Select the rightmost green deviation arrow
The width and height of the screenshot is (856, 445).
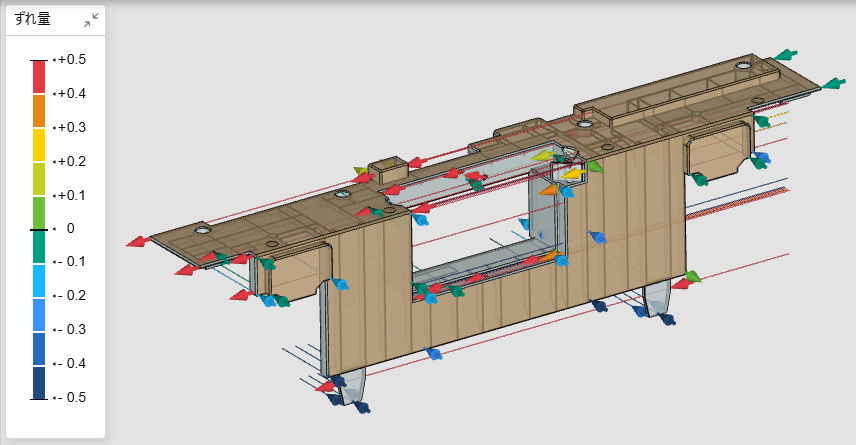point(833,85)
